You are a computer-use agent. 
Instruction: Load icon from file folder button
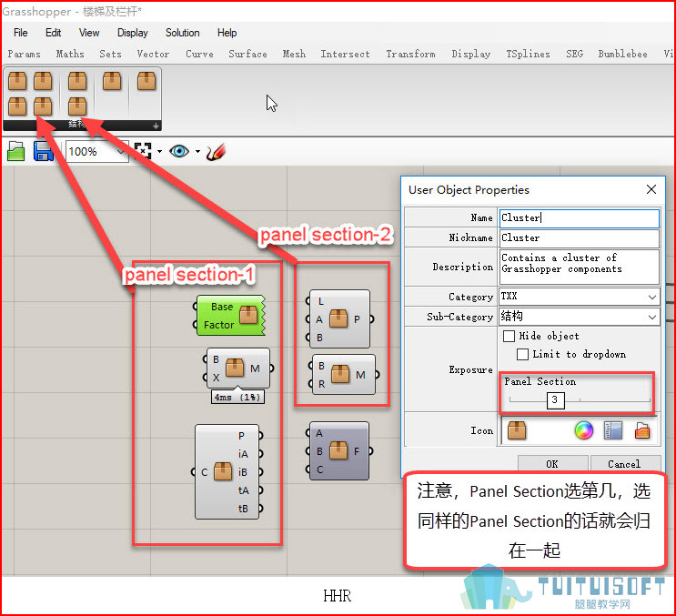point(642,430)
